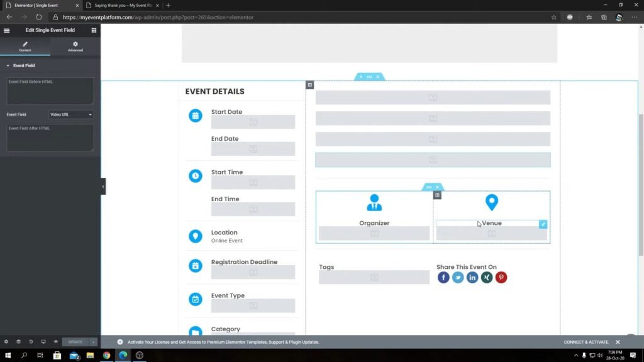
Task: Click the Pinterest share icon
Action: (501, 277)
